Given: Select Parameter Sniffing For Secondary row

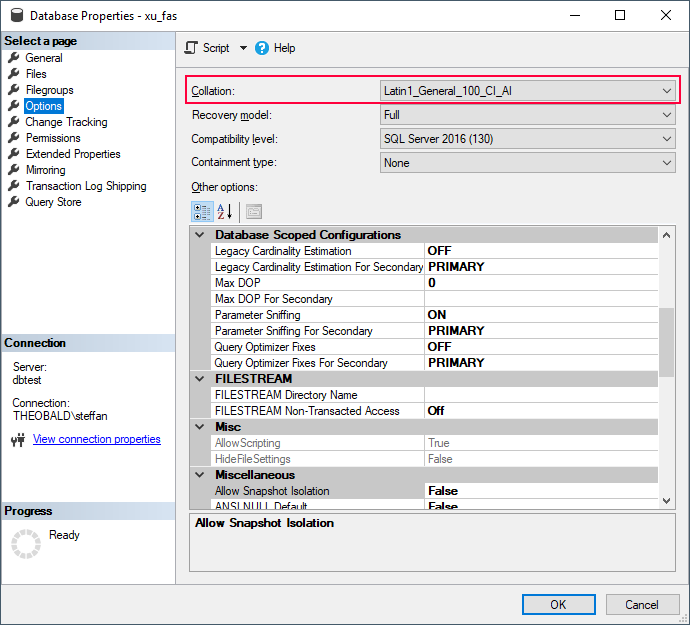Looking at the screenshot, I should coord(434,331).
